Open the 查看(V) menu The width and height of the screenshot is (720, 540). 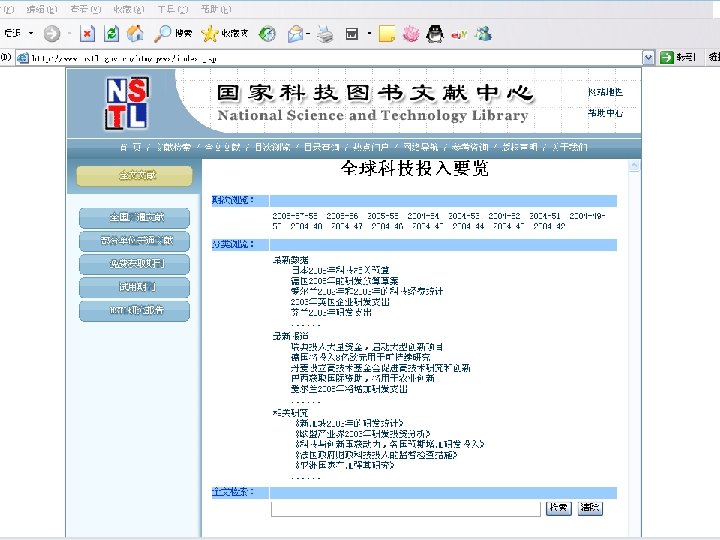point(86,9)
